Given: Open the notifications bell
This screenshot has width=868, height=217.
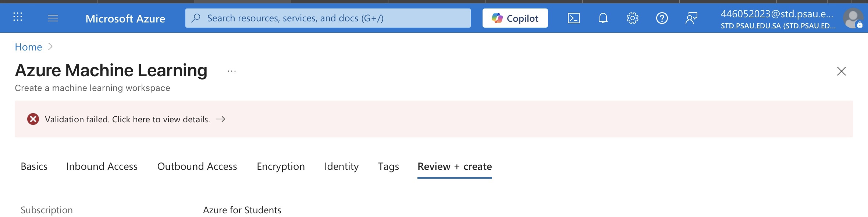Looking at the screenshot, I should [603, 18].
